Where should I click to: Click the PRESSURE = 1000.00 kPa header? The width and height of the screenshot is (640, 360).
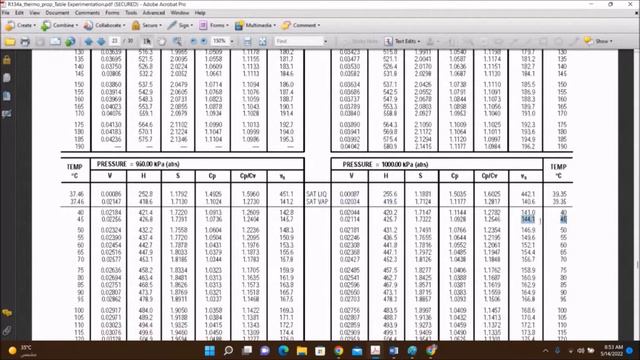385,164
